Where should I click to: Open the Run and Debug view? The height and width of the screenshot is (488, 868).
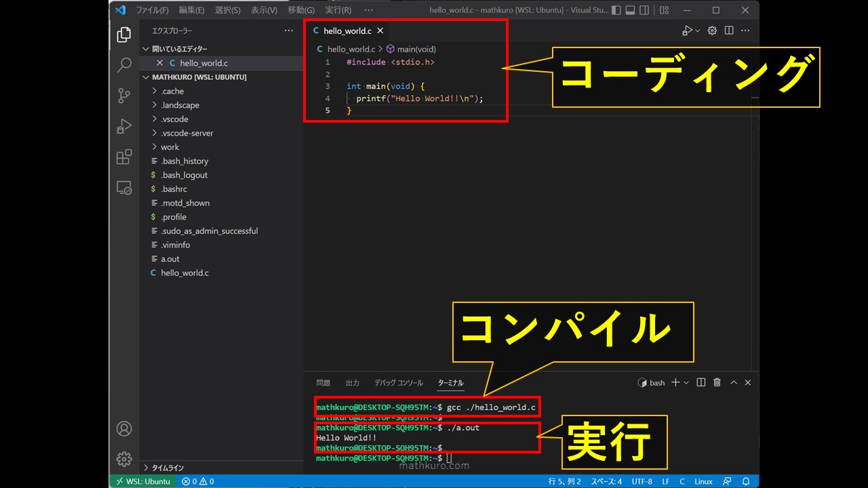pyautogui.click(x=124, y=126)
